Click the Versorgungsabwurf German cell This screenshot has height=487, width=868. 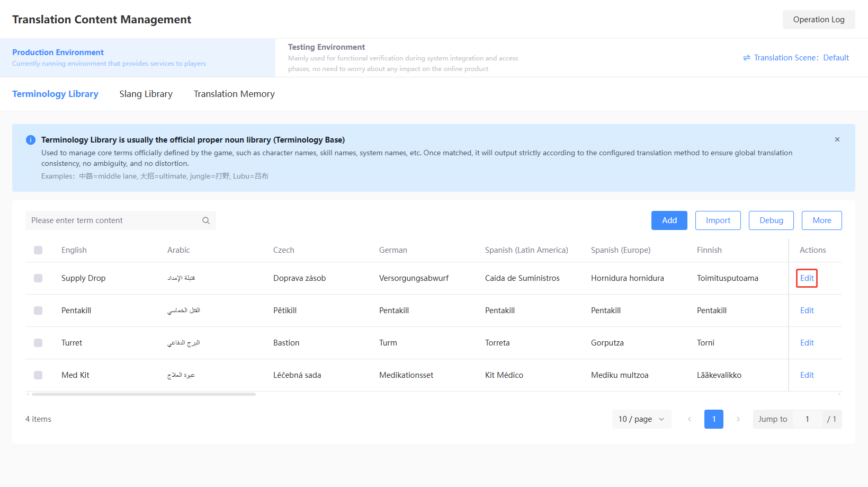pyautogui.click(x=414, y=278)
